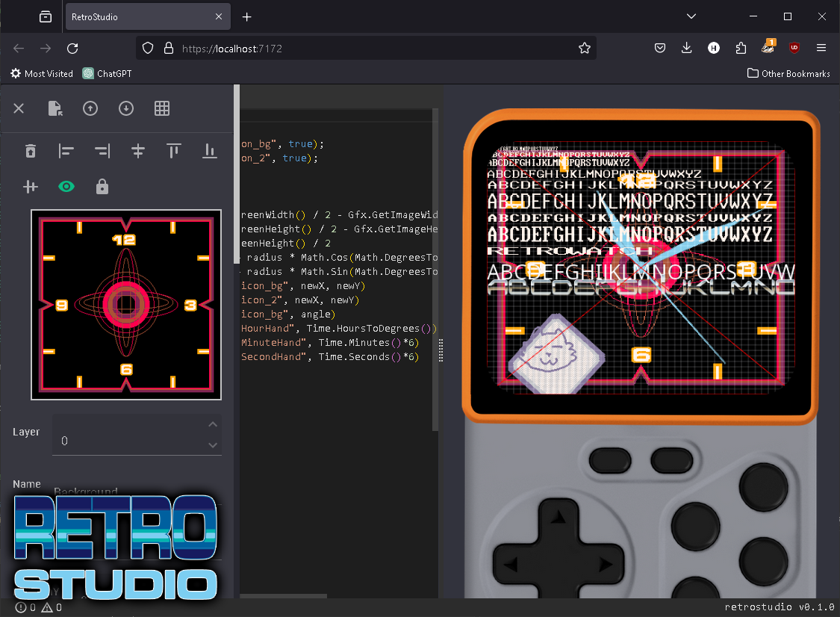Click the file import icon with arrow
The image size is (840, 617).
point(55,108)
